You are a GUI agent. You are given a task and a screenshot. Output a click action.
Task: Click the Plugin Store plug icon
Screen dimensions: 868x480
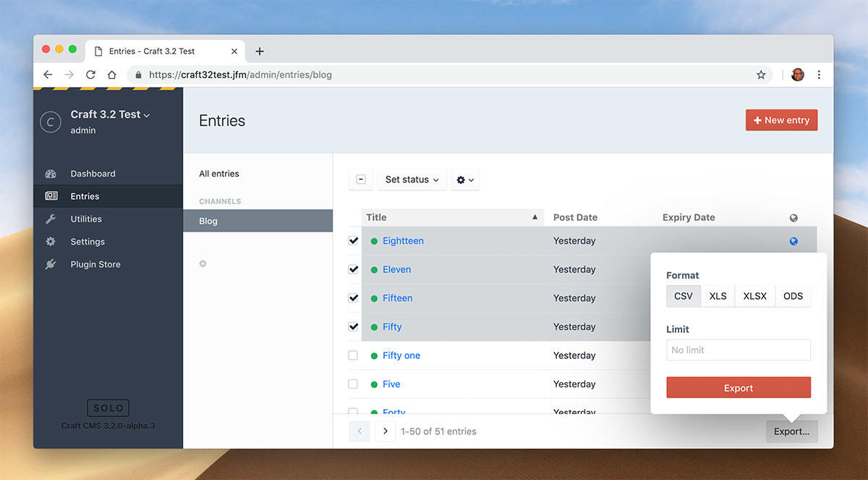(51, 264)
